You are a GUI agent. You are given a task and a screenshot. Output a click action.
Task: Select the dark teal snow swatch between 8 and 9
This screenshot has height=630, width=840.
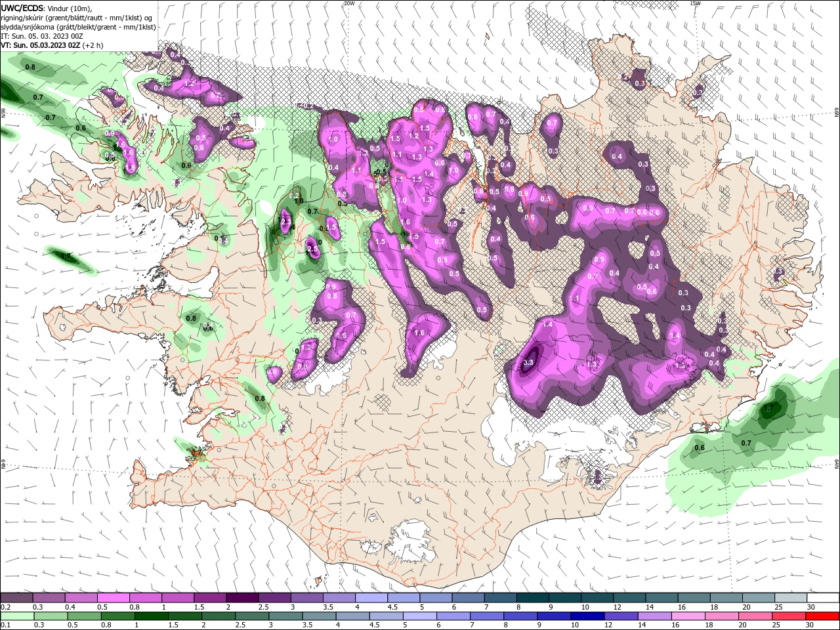tap(533, 598)
